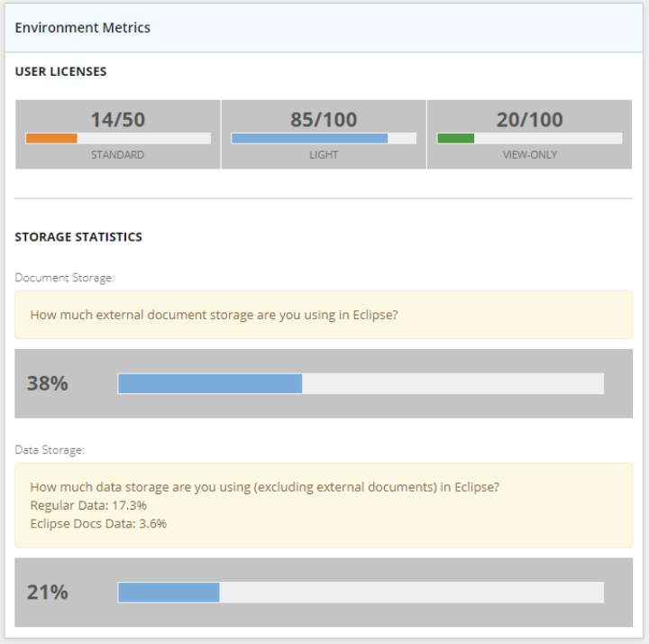Click the 14/50 Standard license count
649x644 pixels.
117,119
